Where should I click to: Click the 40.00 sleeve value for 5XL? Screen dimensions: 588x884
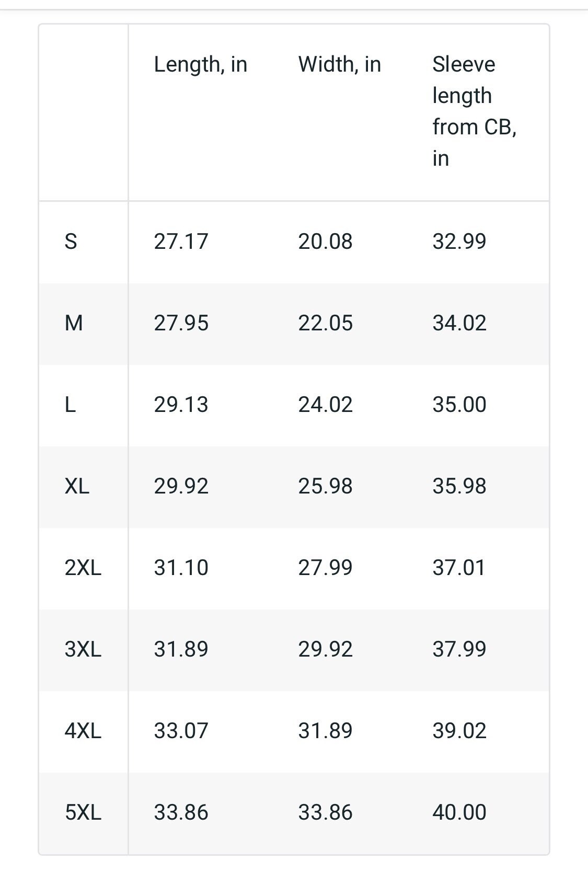click(x=459, y=812)
